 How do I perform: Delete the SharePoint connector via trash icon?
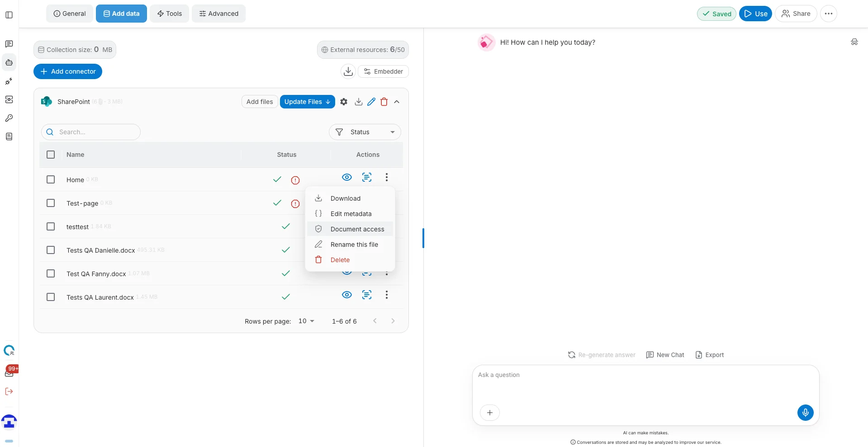coord(384,102)
